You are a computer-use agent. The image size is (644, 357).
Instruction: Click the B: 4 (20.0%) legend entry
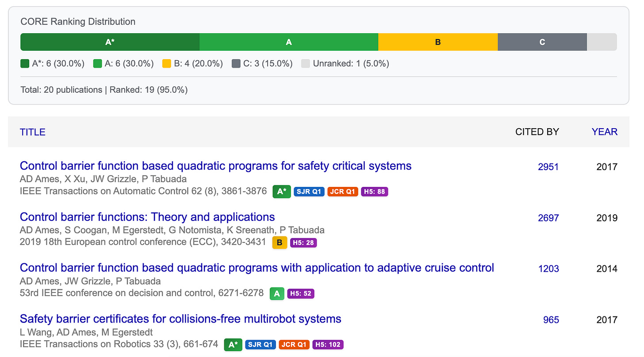tap(192, 64)
